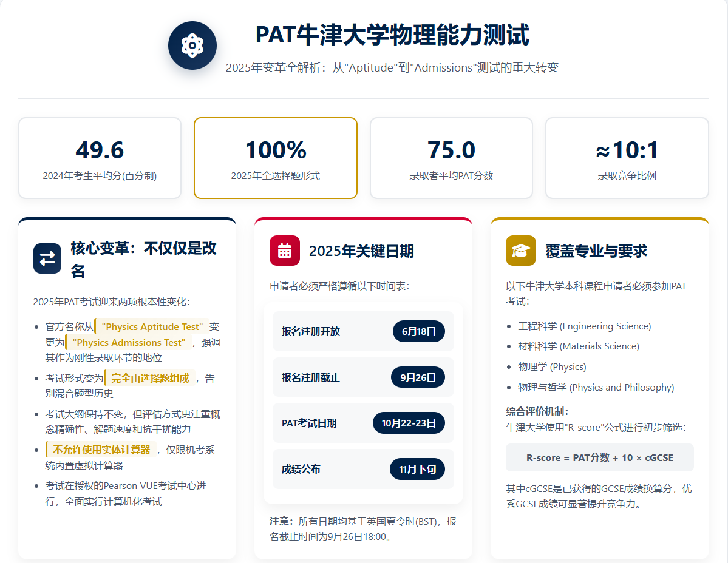Click the PAT牛津大学物理能力测试 main title
The height and width of the screenshot is (563, 728).
click(392, 35)
